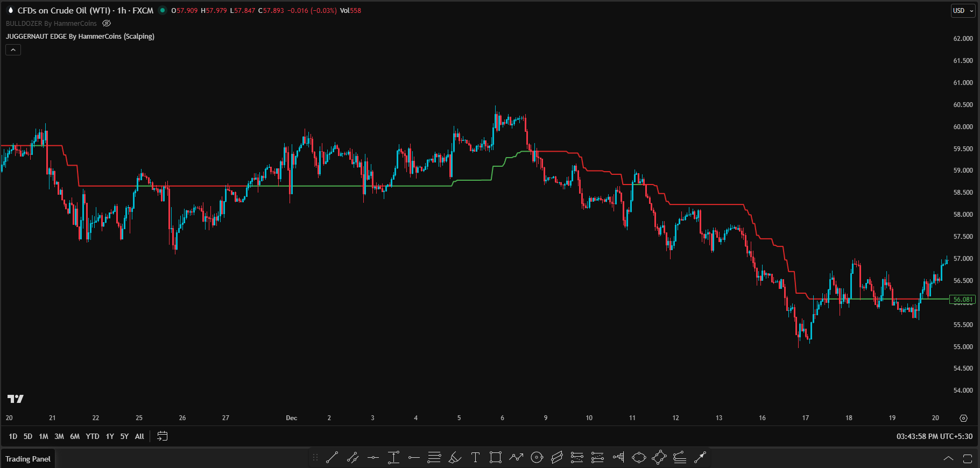Set the chart range to 1M
The width and height of the screenshot is (980, 468).
[44, 436]
